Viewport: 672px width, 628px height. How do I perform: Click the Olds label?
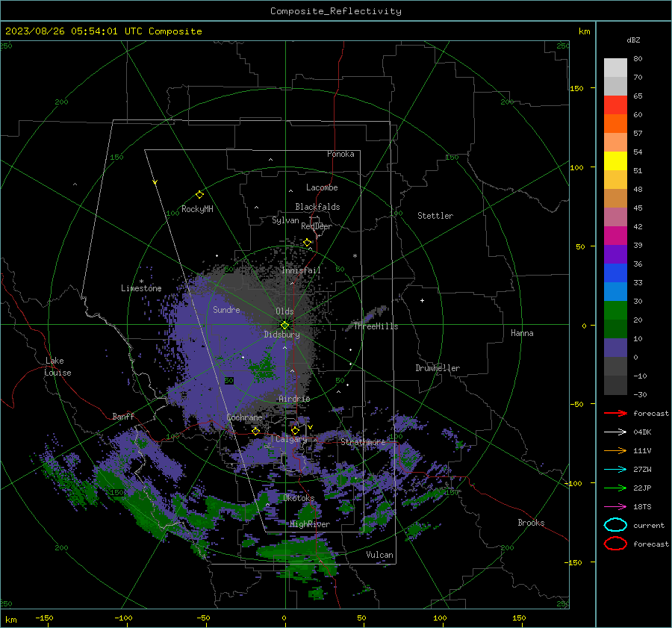pos(284,311)
